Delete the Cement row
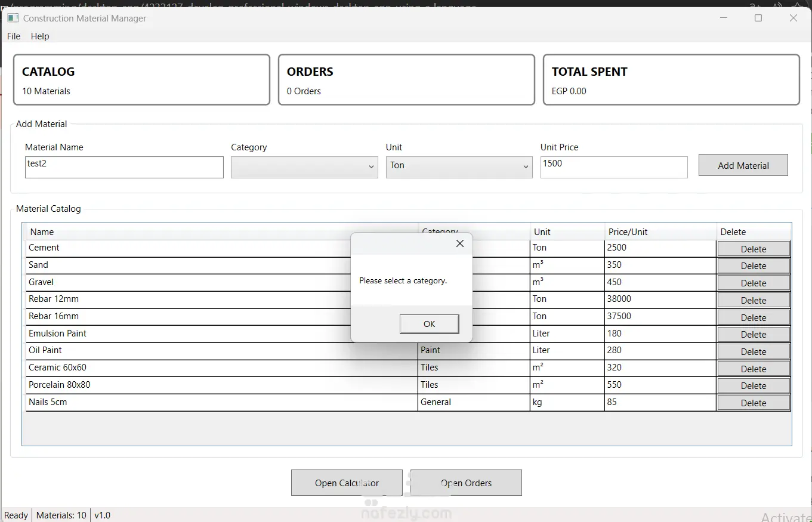 (x=754, y=249)
